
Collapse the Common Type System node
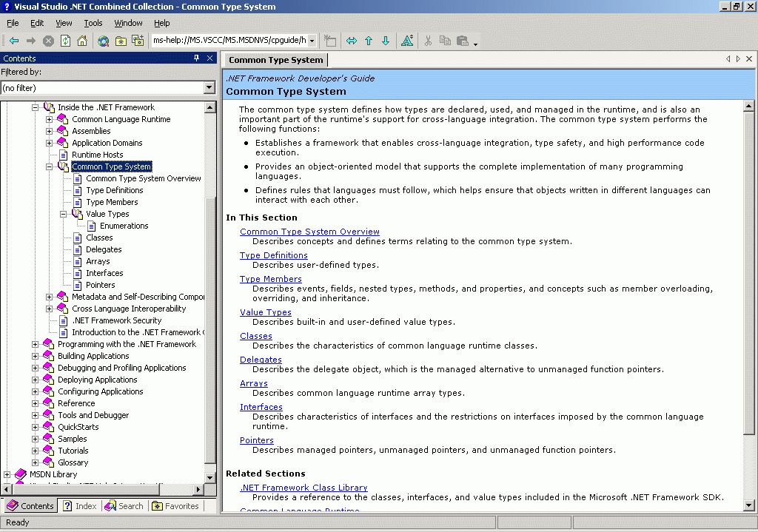(x=50, y=166)
